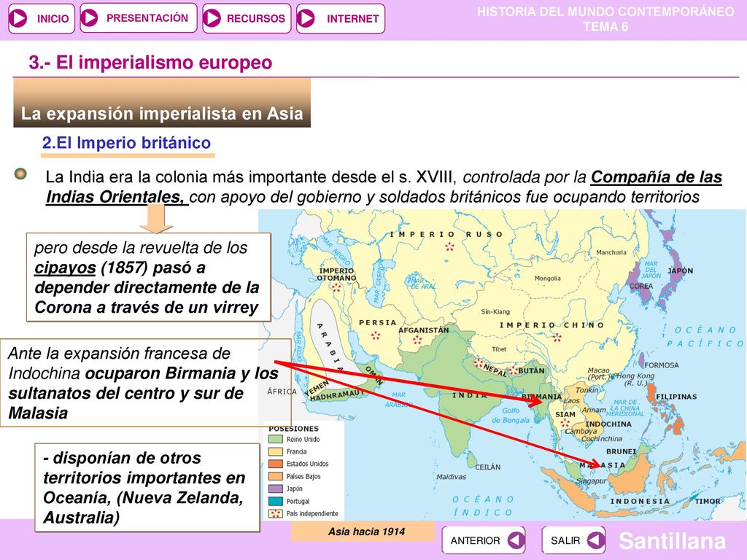Click the 'CEILÁN' map label
This screenshot has height=560, width=747.
click(488, 467)
